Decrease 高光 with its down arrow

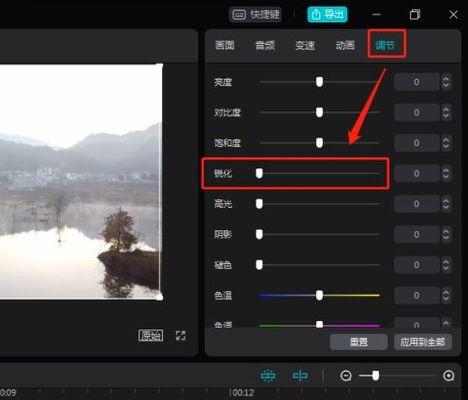tap(446, 208)
